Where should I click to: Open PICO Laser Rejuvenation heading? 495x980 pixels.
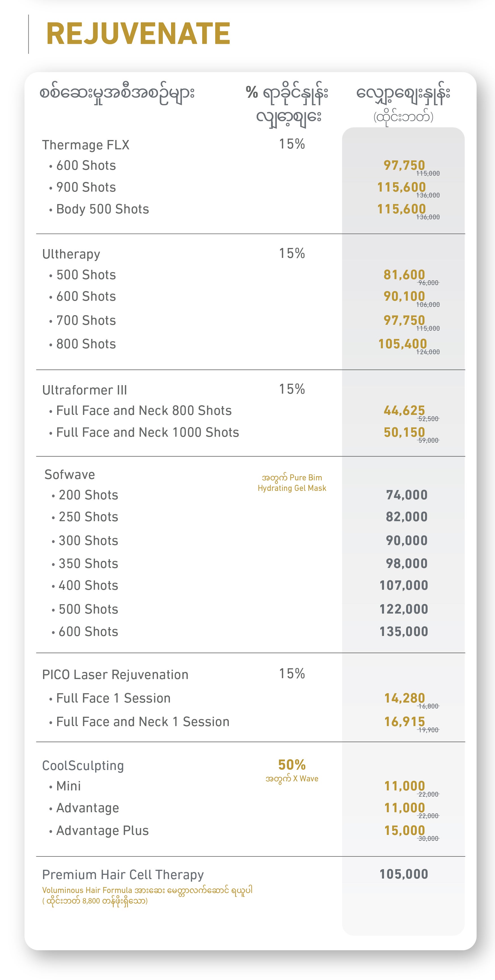pos(115,675)
